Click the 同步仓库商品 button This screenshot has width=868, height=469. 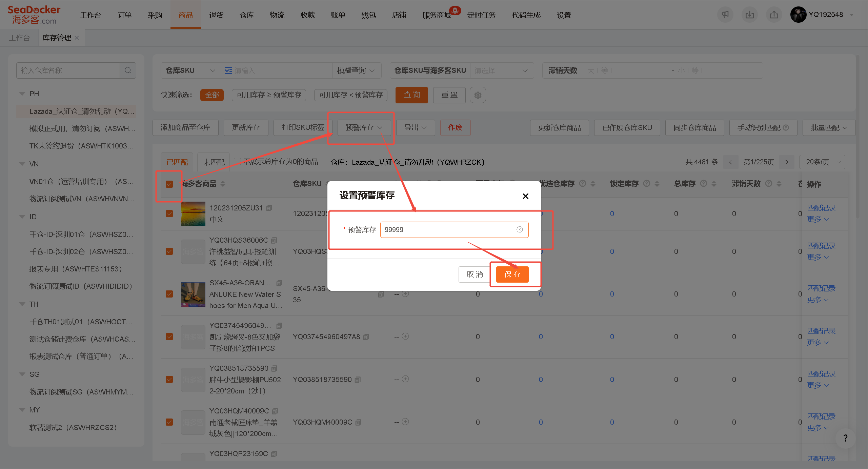tap(694, 128)
